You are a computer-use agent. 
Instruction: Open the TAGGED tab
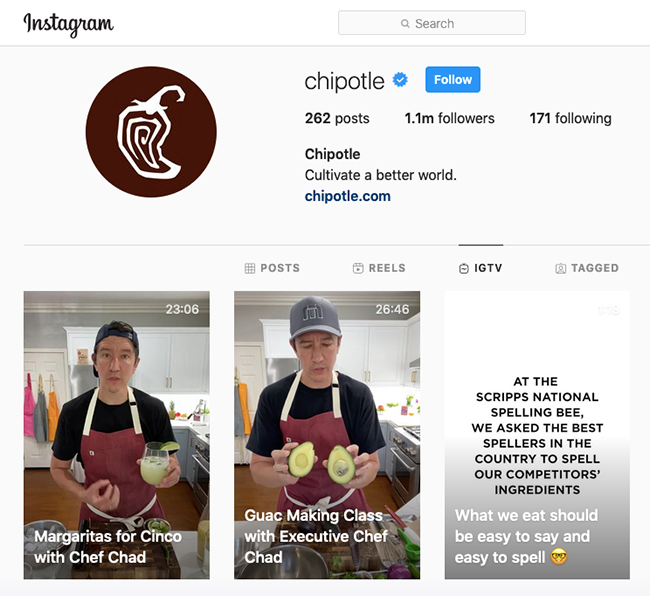pos(587,268)
